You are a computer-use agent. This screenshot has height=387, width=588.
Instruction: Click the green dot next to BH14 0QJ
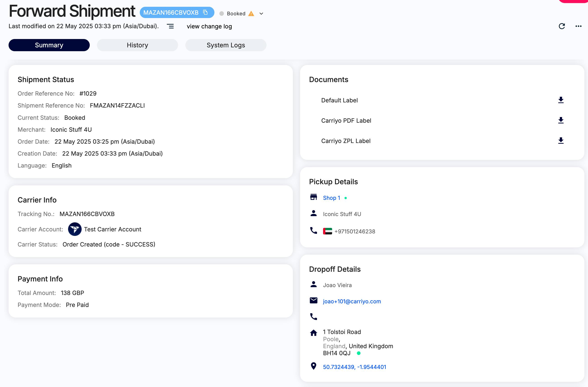point(359,353)
